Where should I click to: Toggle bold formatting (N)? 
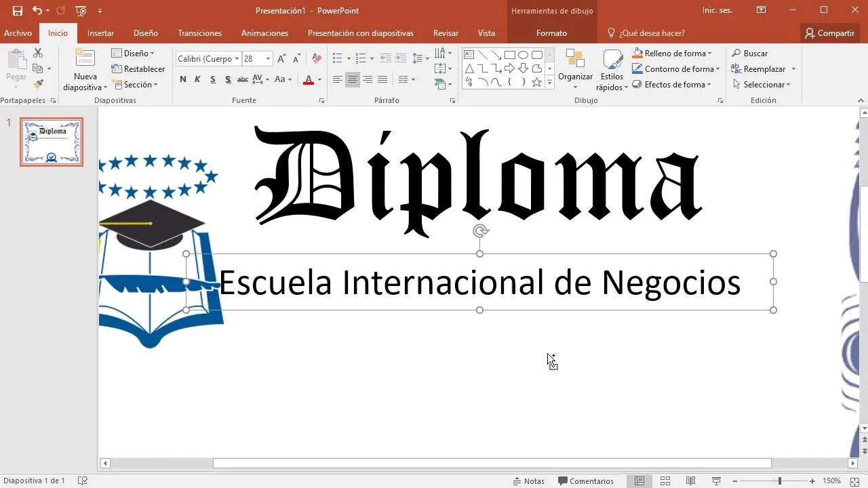[x=183, y=79]
